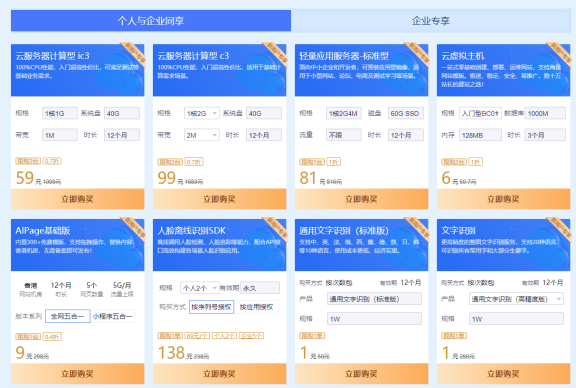576x388 pixels.
Task: Click 128MB memory field in 云虚拟主机
Action: (x=480, y=135)
